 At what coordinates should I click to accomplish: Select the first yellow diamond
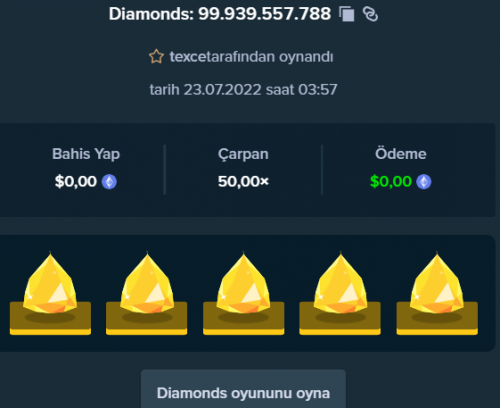[x=50, y=293]
